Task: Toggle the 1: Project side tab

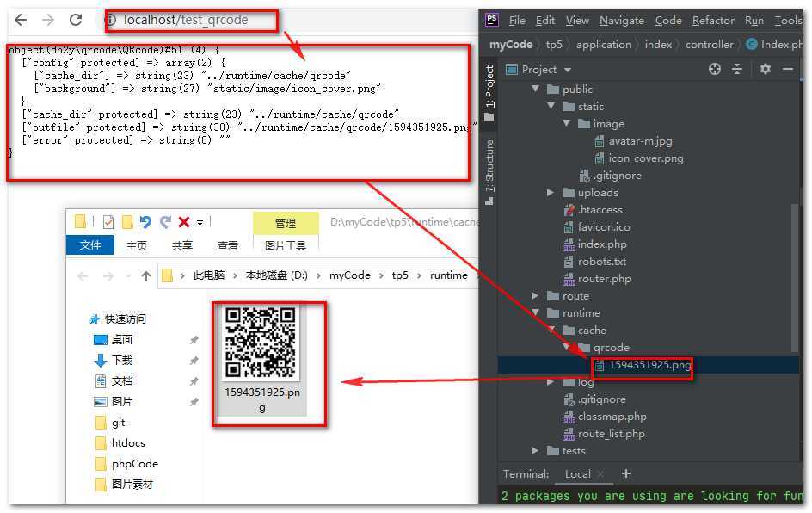Action: 489,93
